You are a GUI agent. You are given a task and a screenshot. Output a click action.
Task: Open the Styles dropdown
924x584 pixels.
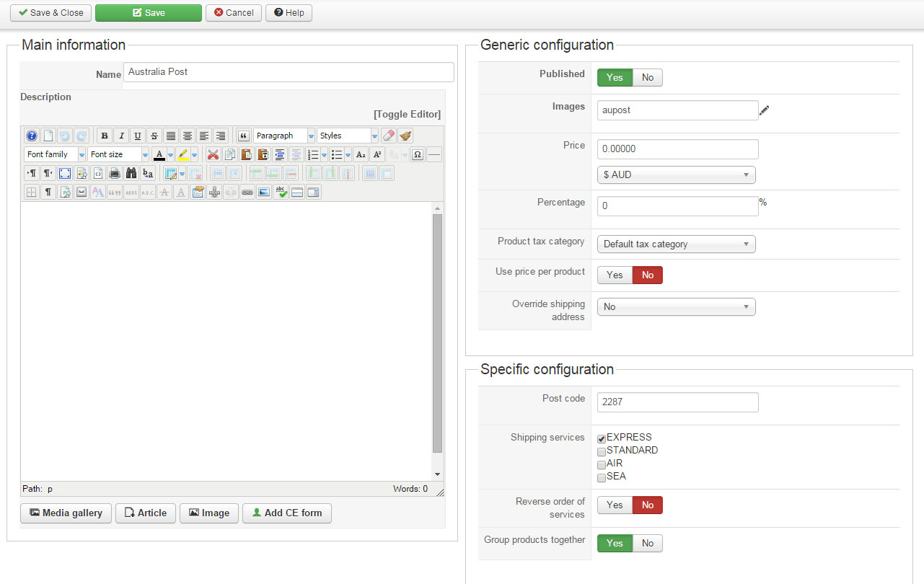click(x=348, y=136)
